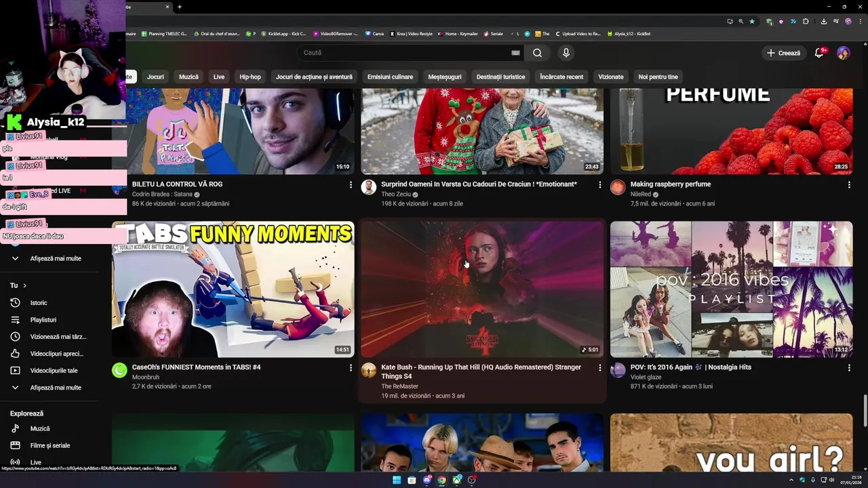The height and width of the screenshot is (488, 868).
Task: Click page vertical scrollbar thumb
Action: tap(864, 411)
